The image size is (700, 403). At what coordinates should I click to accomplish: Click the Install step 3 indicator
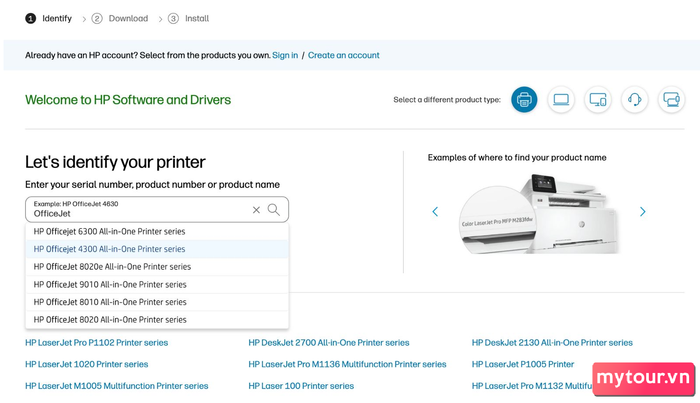pyautogui.click(x=188, y=18)
